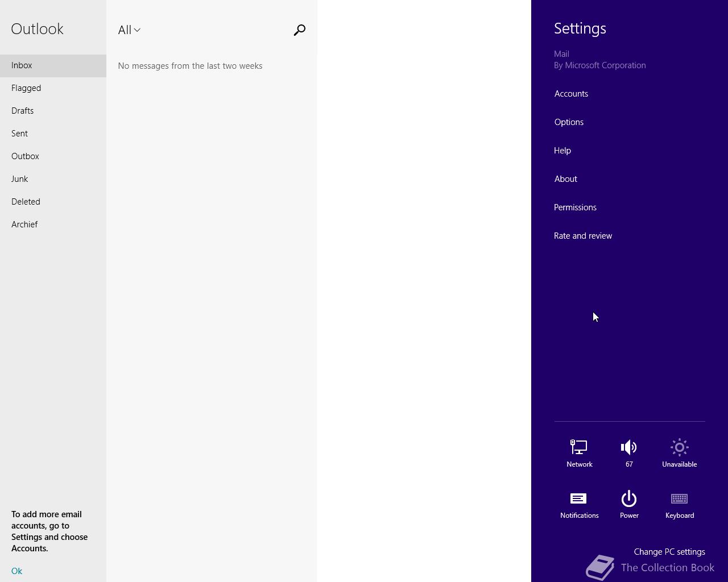Click the Unavailable brightness icon
Viewport: 728px width, 582px height.
pyautogui.click(x=679, y=453)
